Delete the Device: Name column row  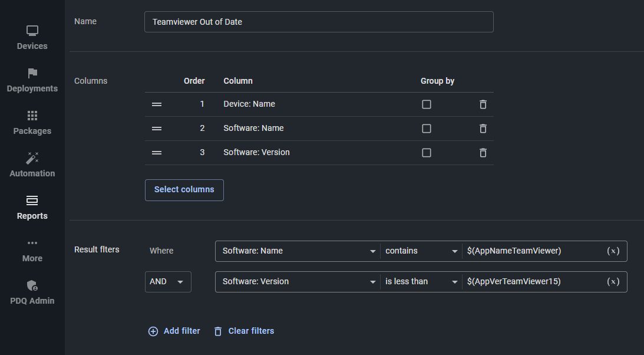483,104
